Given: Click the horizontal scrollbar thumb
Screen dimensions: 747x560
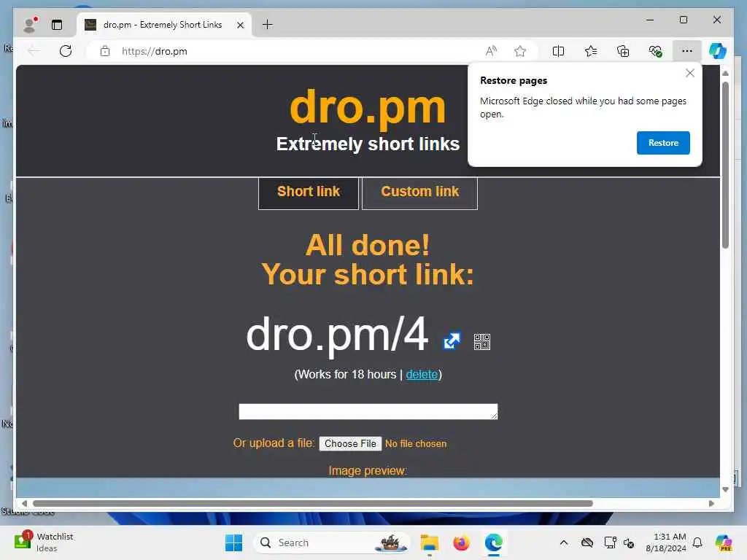Looking at the screenshot, I should [x=312, y=503].
